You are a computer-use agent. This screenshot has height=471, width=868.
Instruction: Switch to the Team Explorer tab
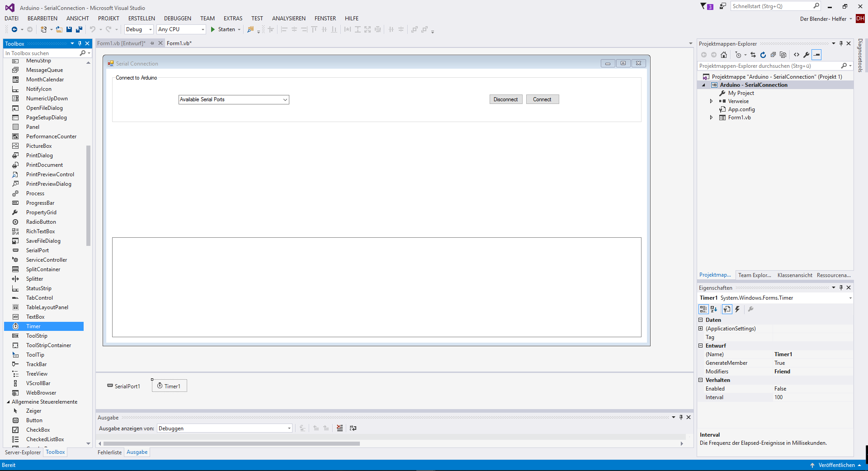[754, 275]
